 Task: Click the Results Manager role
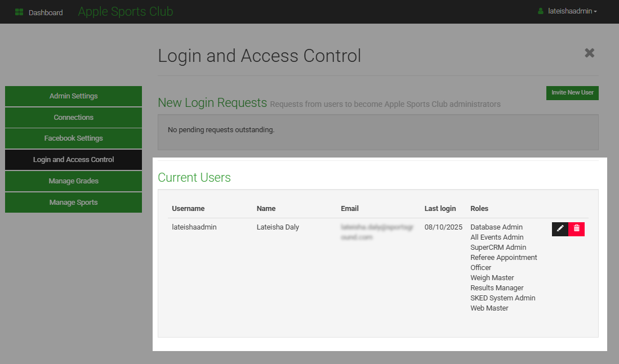(497, 288)
